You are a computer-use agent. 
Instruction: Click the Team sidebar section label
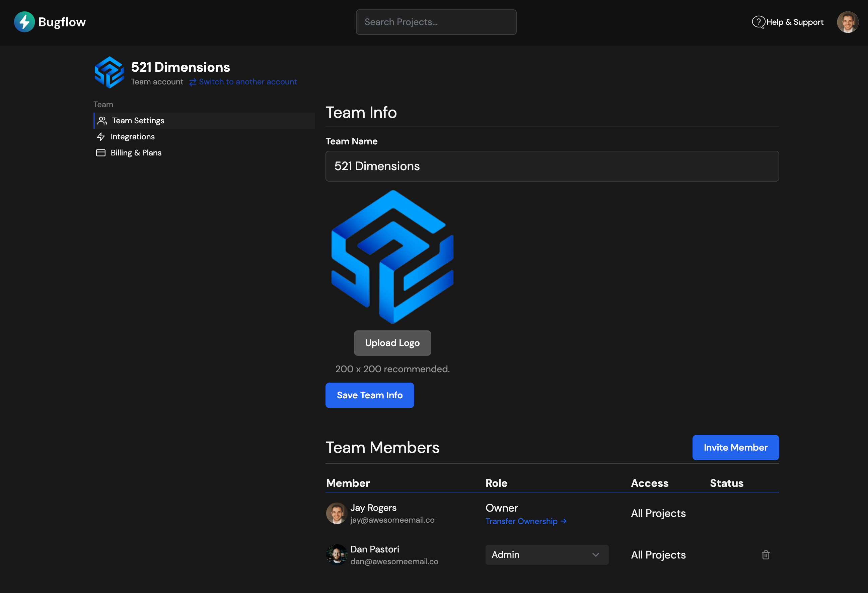tap(103, 105)
